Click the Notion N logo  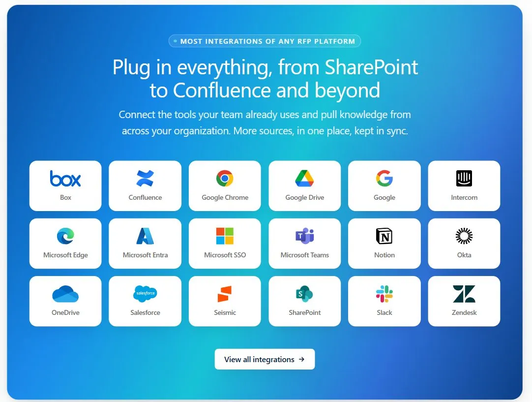pyautogui.click(x=384, y=236)
